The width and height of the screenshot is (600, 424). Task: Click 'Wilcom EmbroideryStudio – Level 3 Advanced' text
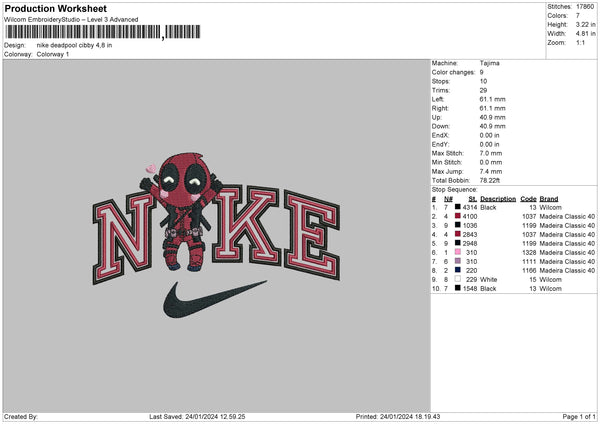point(71,20)
